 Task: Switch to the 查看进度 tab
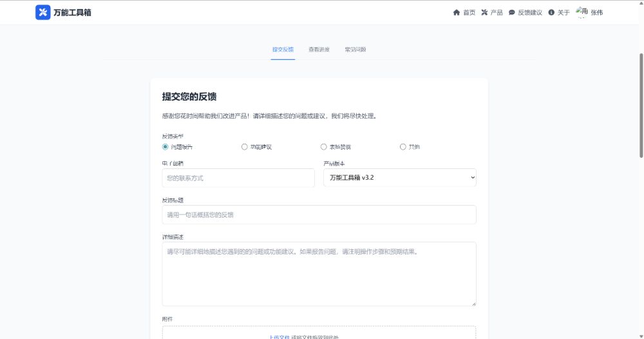319,50
